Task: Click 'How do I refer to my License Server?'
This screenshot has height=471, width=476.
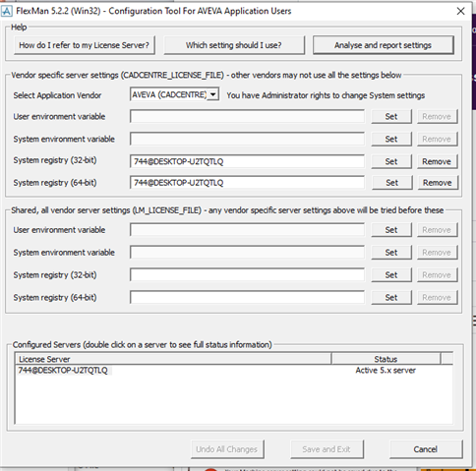Action: click(85, 45)
